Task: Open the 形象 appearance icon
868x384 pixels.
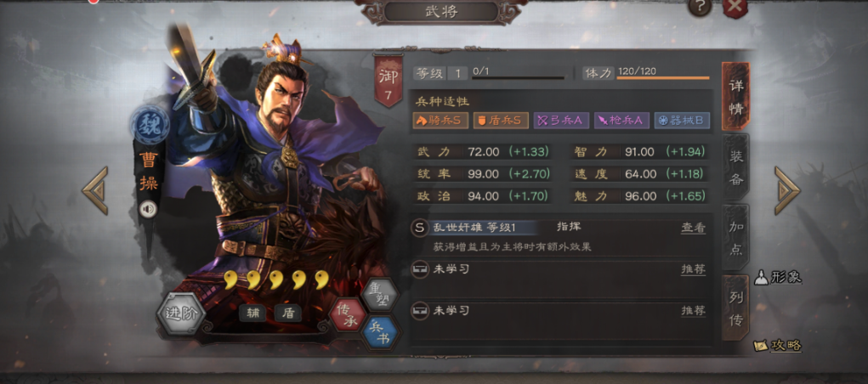Action: [778, 277]
